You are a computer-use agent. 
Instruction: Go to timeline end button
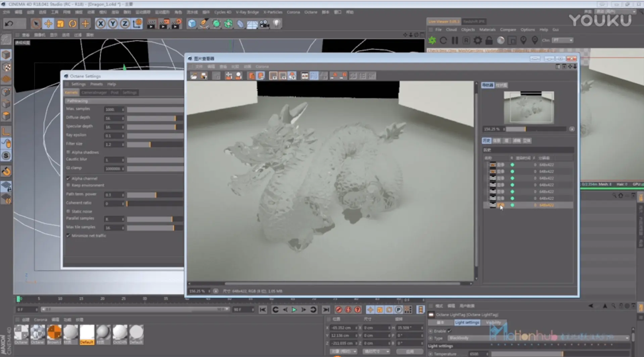pyautogui.click(x=326, y=310)
